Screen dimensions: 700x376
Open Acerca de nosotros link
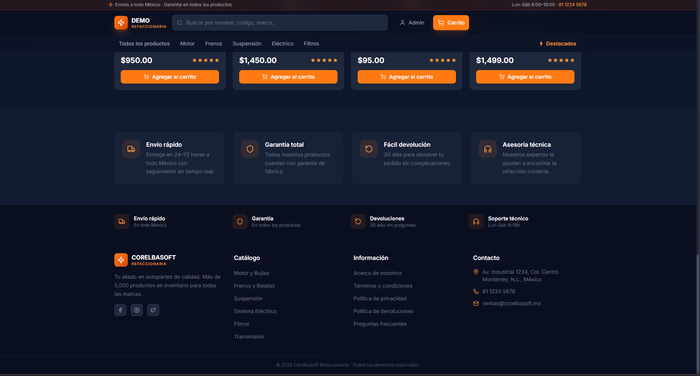[x=378, y=273]
